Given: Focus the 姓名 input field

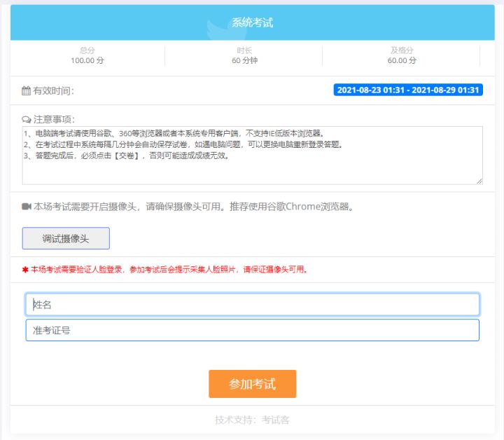Looking at the screenshot, I should 252,305.
